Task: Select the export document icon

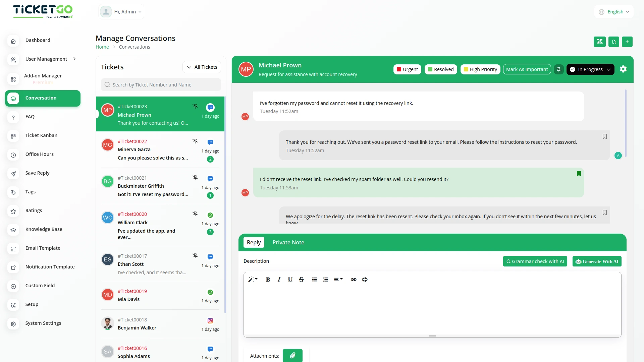Action: [x=613, y=42]
